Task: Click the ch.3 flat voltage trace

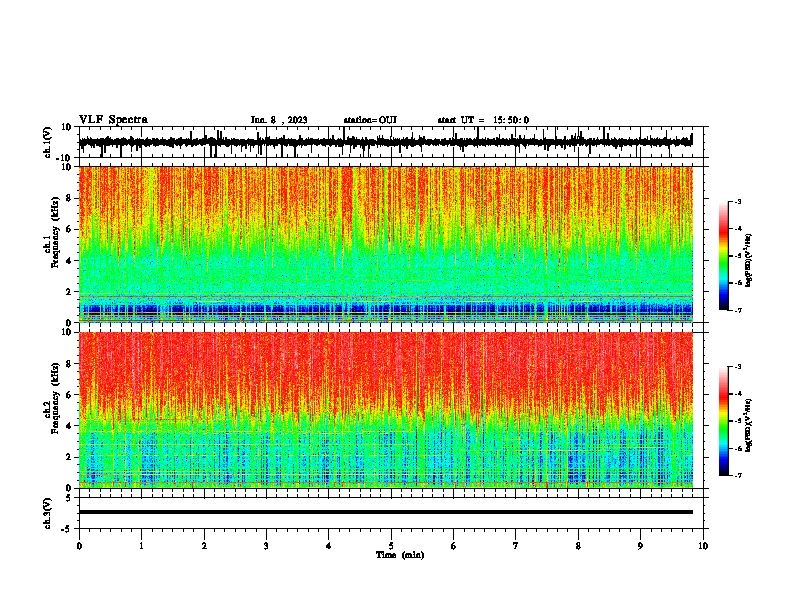Action: pos(386,512)
